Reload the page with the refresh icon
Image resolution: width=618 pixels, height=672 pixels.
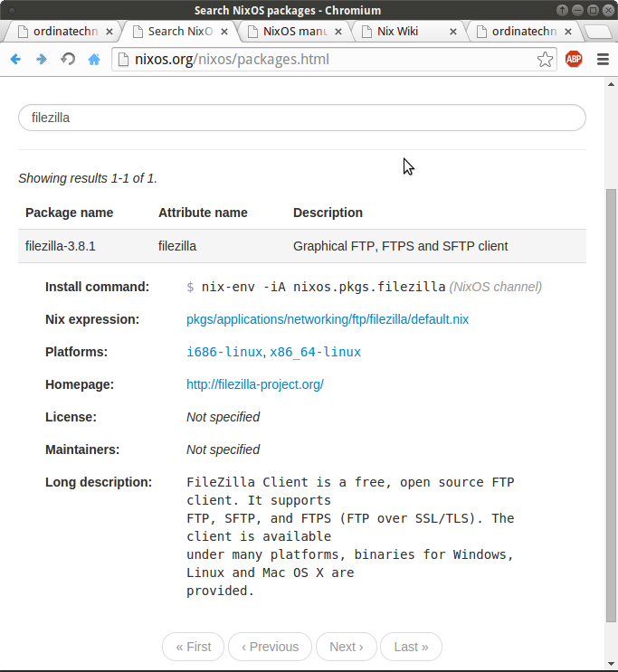click(x=68, y=59)
